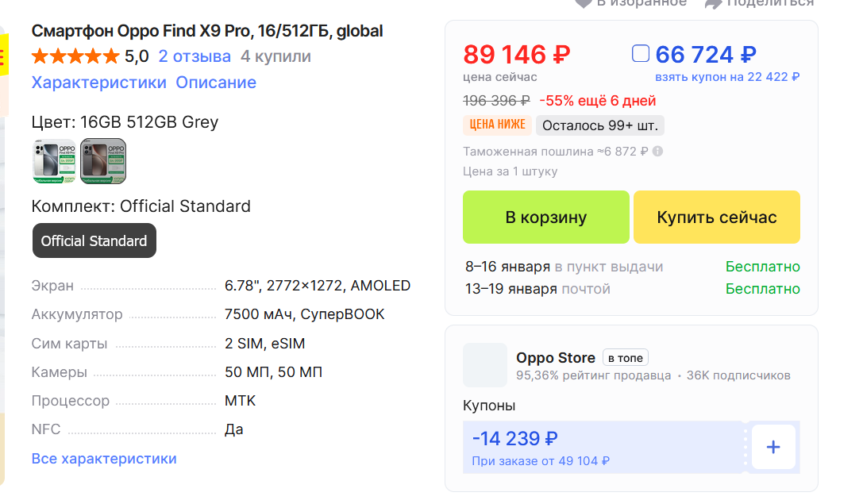Click the heart icon to add to favorites

[x=583, y=2]
